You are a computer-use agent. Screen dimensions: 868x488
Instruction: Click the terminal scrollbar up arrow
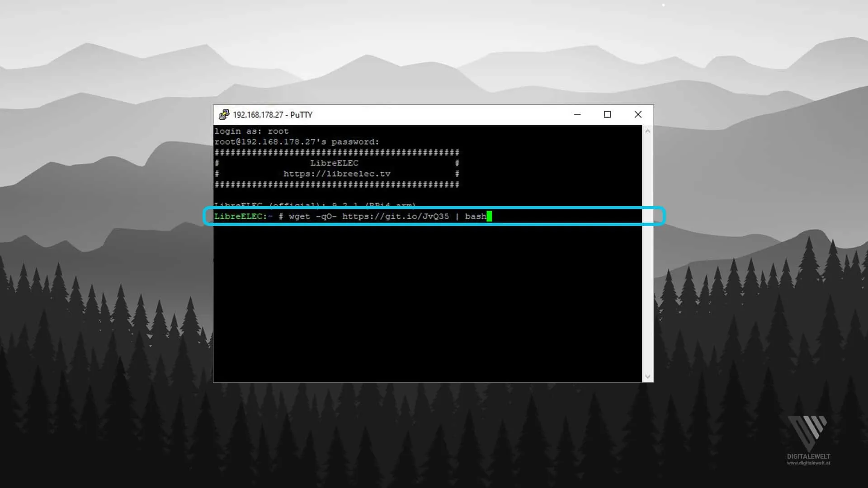(x=647, y=131)
